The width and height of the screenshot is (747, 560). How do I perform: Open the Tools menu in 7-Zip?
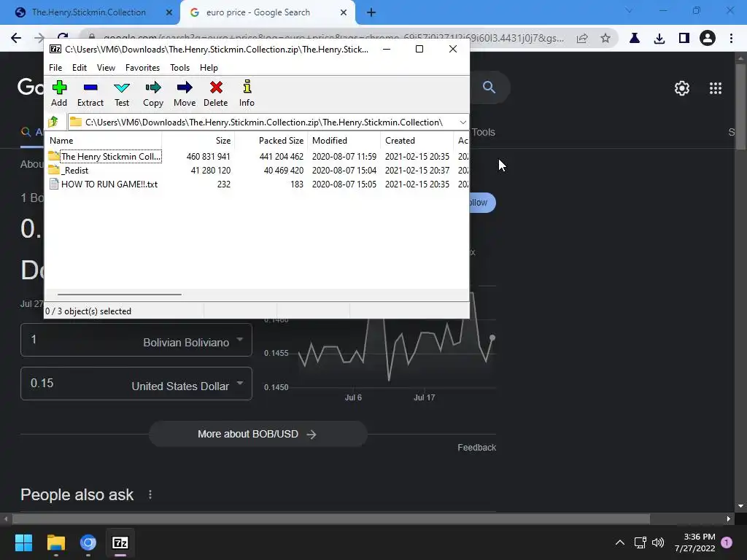[179, 68]
